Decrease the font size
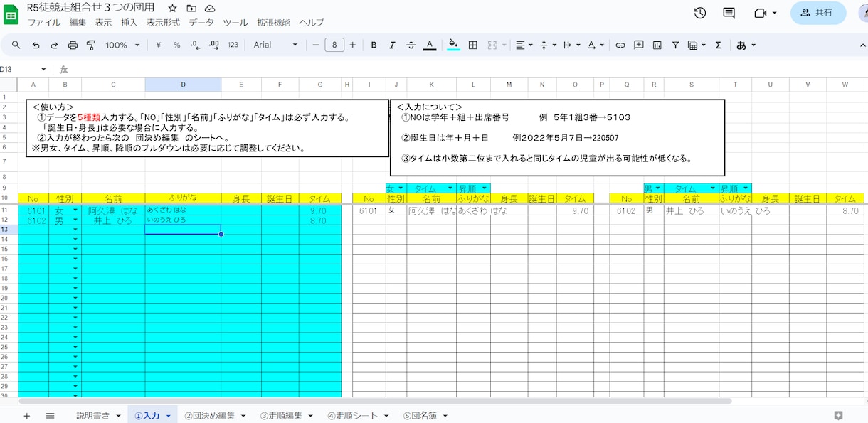The width and height of the screenshot is (868, 423). pos(316,45)
